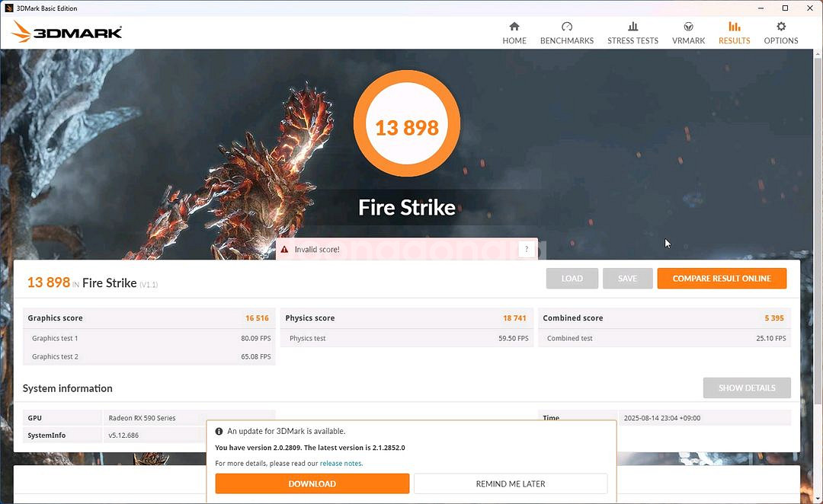Click the VRMark round icon

tap(689, 26)
